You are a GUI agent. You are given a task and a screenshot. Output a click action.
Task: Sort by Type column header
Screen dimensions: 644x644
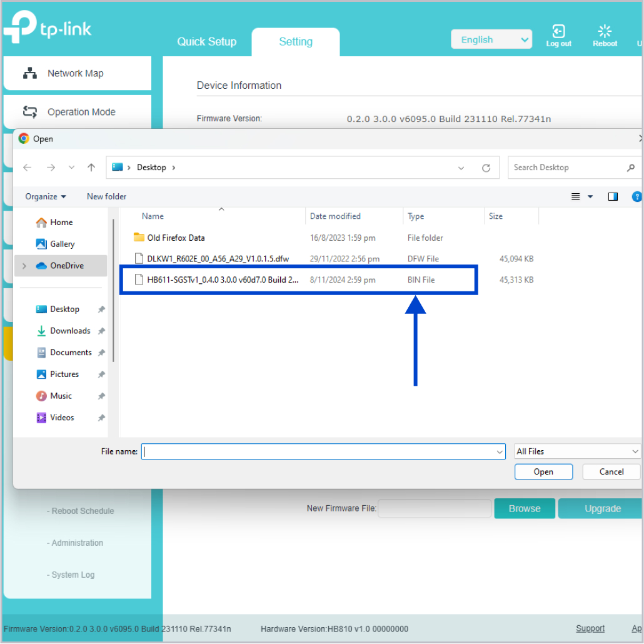coord(416,216)
